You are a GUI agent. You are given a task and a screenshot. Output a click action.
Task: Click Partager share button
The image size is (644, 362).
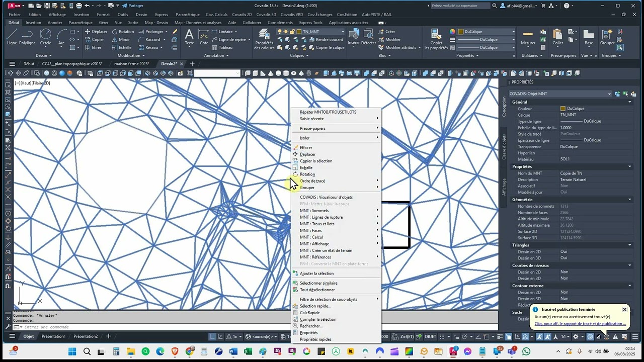coord(132,6)
